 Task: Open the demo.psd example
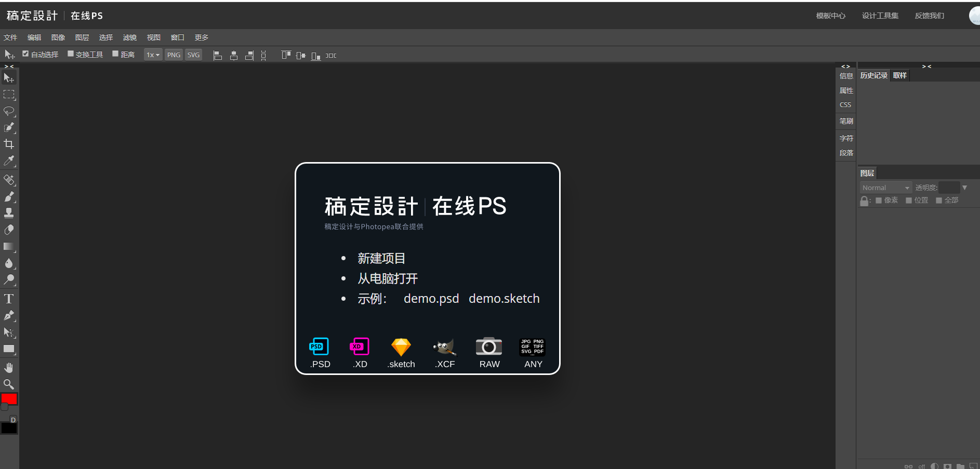431,299
